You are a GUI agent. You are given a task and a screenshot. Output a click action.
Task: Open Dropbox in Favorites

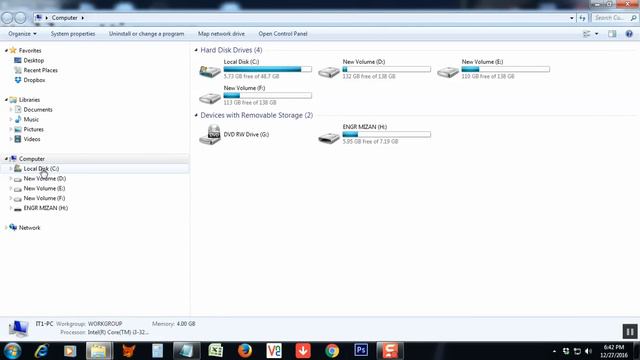(34, 80)
